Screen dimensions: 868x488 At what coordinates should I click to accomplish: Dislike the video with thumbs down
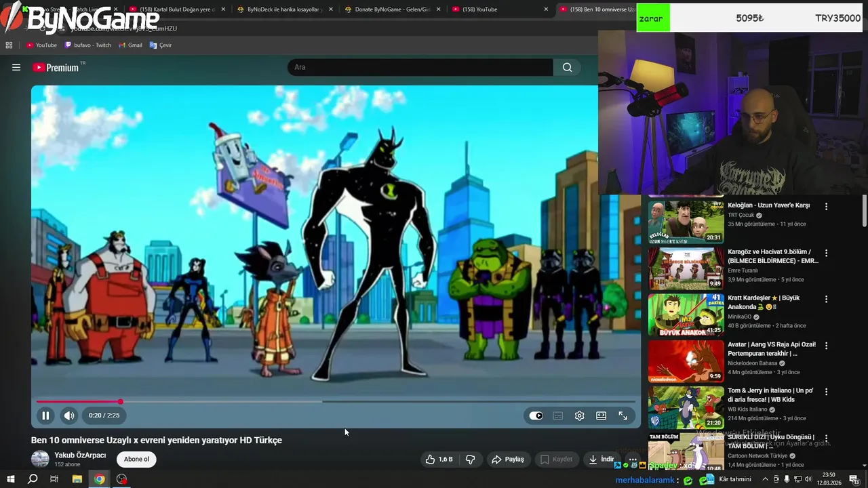[x=471, y=460]
